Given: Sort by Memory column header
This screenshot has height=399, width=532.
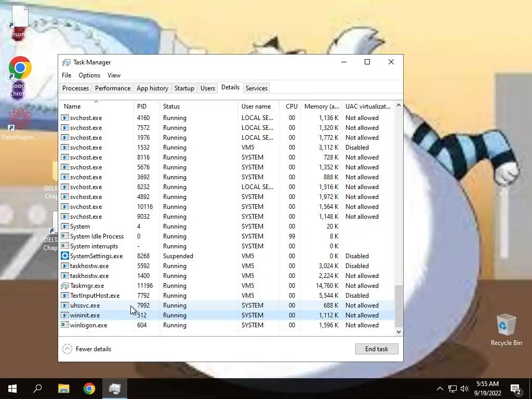Looking at the screenshot, I should point(321,106).
